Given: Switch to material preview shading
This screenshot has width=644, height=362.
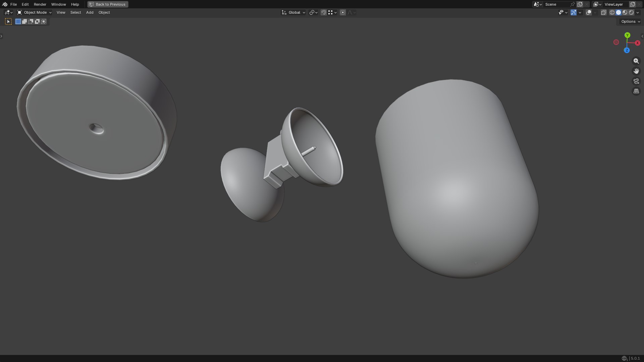Looking at the screenshot, I should pos(625,12).
